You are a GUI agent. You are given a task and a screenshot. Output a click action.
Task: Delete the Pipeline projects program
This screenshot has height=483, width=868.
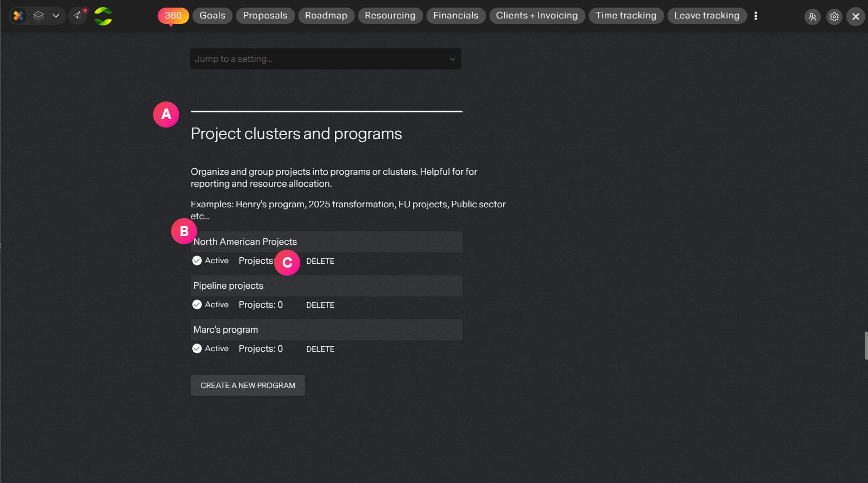pyautogui.click(x=320, y=305)
